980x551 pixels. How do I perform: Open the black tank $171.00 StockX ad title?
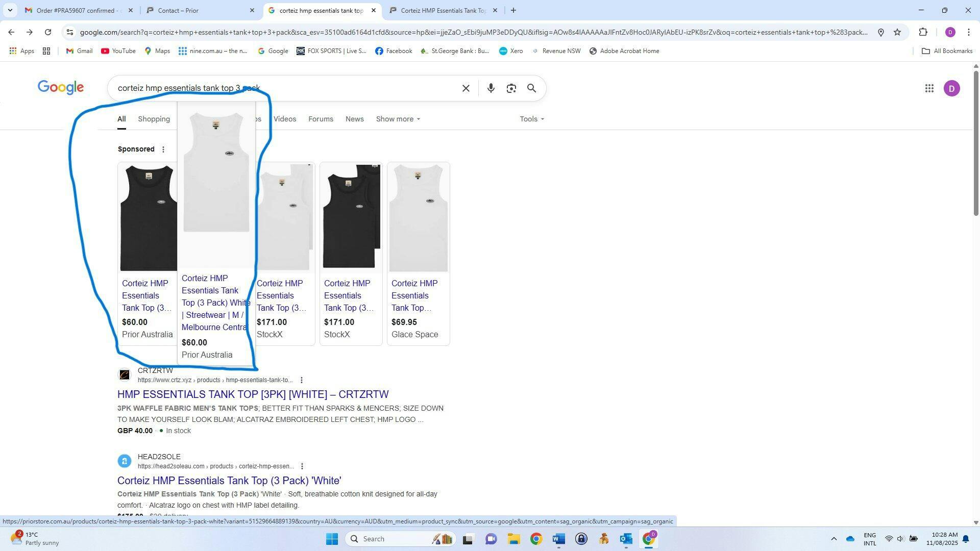[x=349, y=295]
